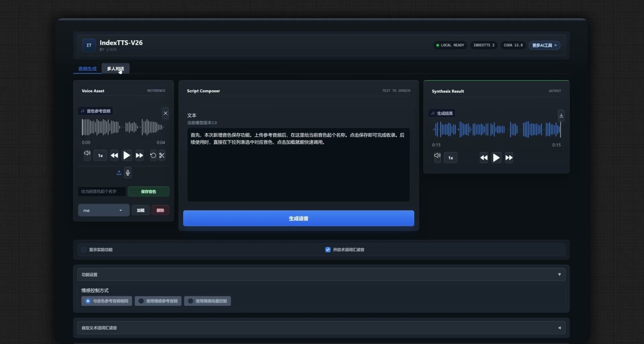The height and width of the screenshot is (344, 644).
Task: Click the INDEXTTS 2 badge
Action: click(484, 45)
